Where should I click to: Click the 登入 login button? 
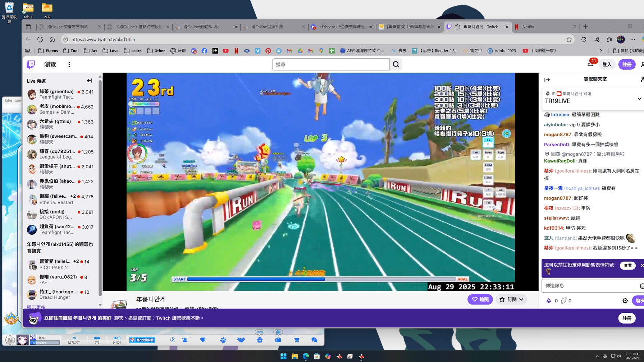607,64
